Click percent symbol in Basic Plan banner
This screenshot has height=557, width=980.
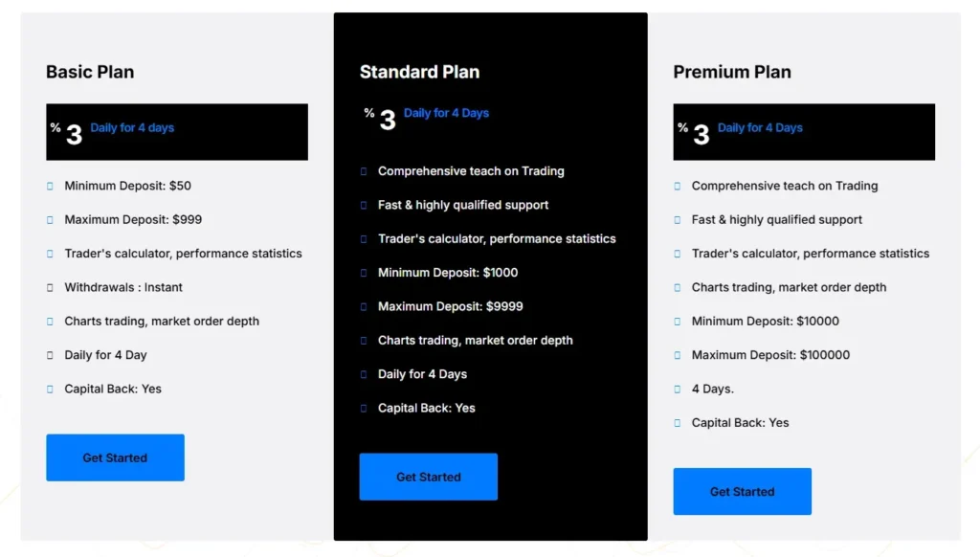[x=56, y=127]
